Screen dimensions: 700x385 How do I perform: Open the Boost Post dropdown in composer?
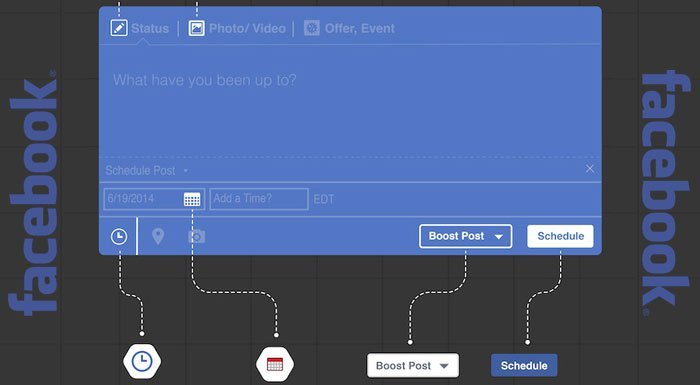tap(466, 236)
